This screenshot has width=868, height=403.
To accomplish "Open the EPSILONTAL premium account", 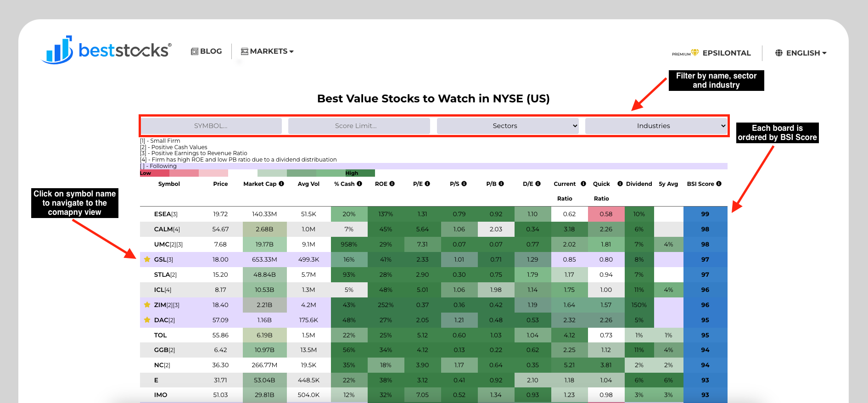I will pyautogui.click(x=711, y=53).
